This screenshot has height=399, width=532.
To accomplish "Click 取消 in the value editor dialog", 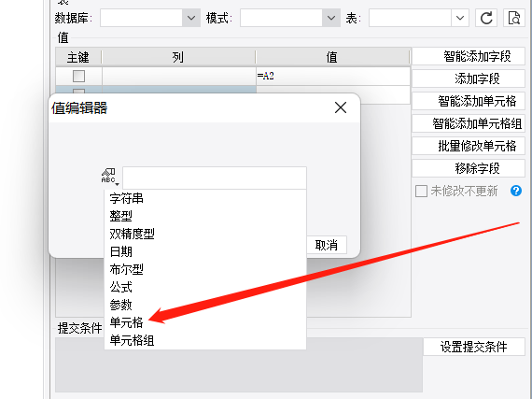I will tap(327, 245).
